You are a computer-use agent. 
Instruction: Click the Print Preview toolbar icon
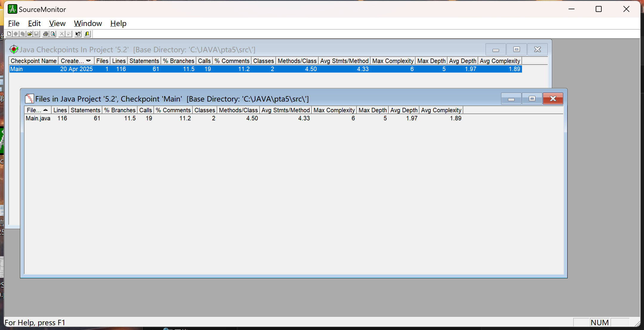53,34
